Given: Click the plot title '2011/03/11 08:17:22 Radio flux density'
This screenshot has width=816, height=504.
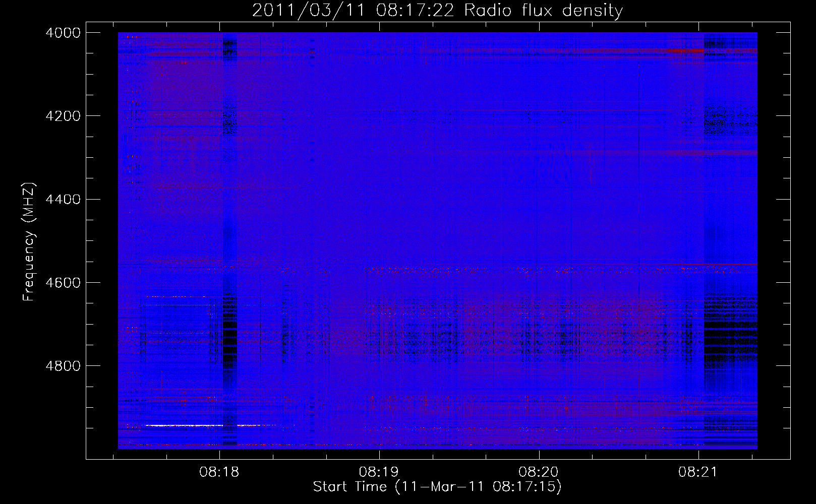Looking at the screenshot, I should click(x=437, y=11).
